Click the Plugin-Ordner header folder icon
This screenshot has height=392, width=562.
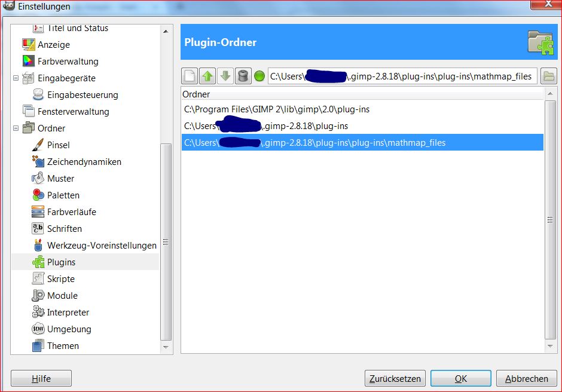pyautogui.click(x=540, y=42)
